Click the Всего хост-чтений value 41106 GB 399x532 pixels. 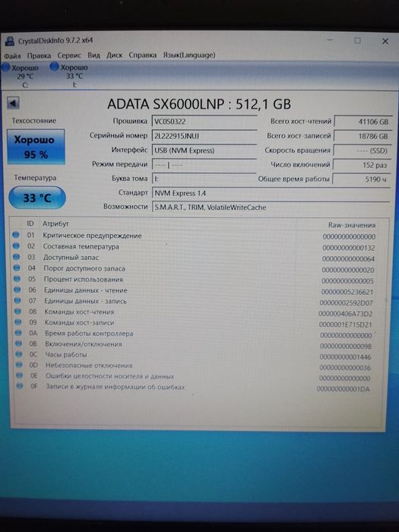[x=363, y=122]
